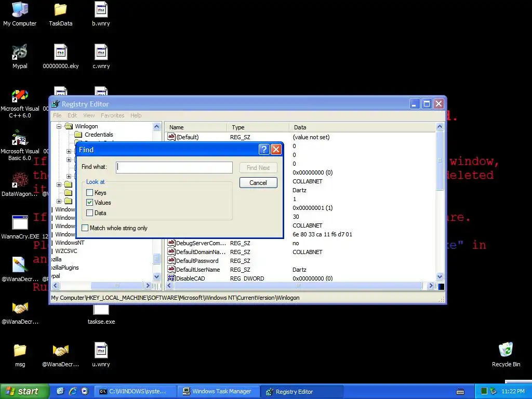Click the Data column header
Viewport: 532px width, 399px height.
[362, 127]
